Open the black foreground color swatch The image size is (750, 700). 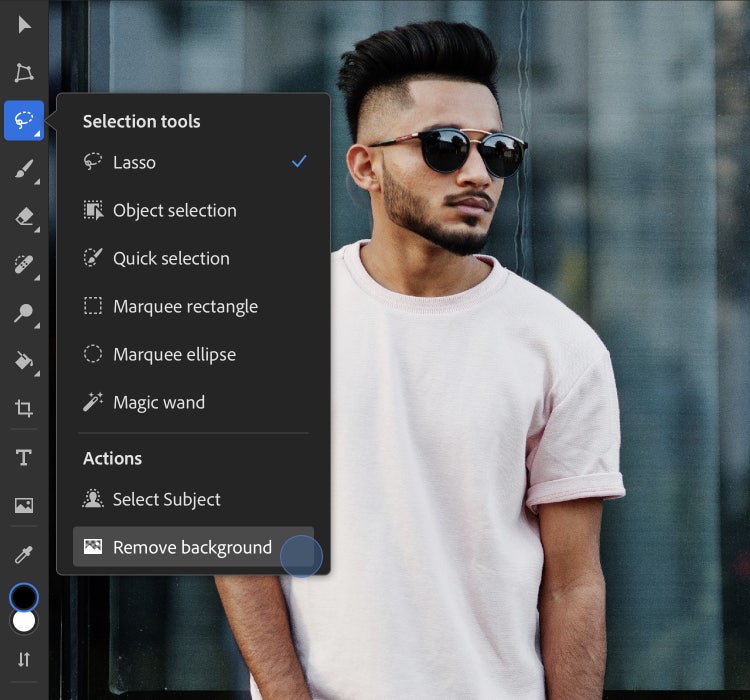(24, 597)
